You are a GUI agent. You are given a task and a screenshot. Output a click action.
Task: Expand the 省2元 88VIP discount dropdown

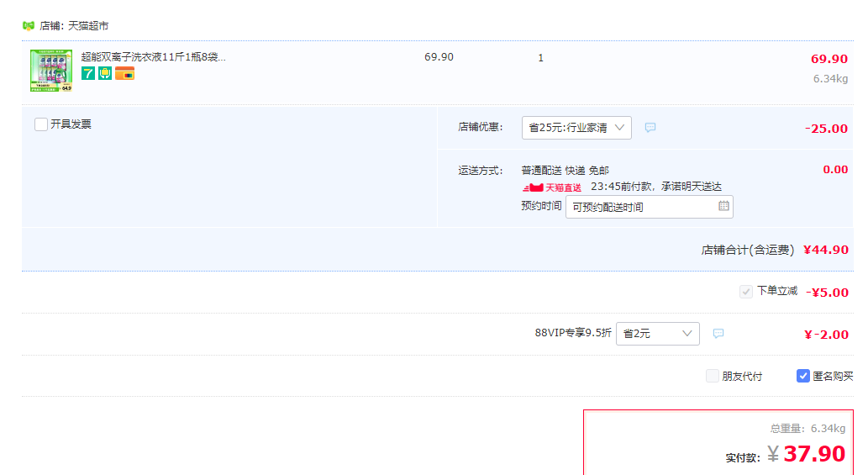point(658,333)
